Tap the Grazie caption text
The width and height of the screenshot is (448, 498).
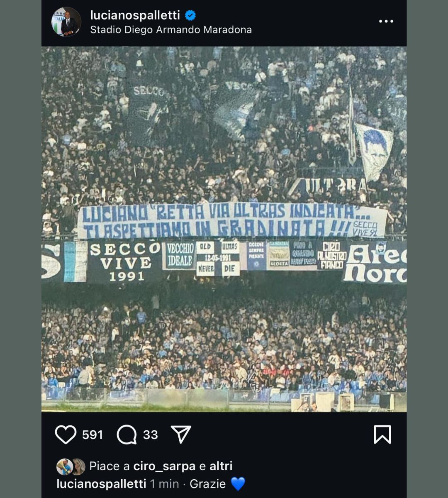click(207, 484)
